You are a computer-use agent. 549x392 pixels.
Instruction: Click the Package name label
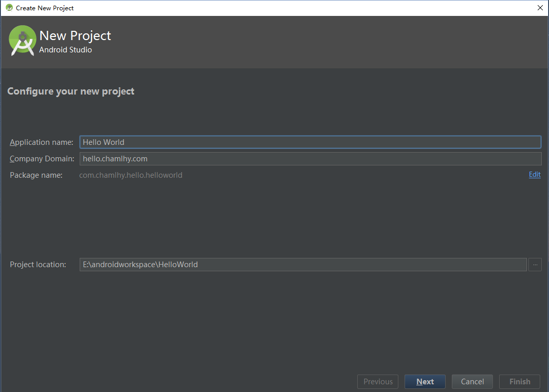click(36, 175)
